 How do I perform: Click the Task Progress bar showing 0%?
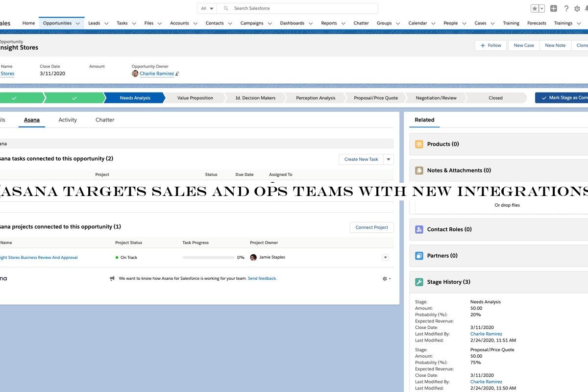tap(208, 258)
